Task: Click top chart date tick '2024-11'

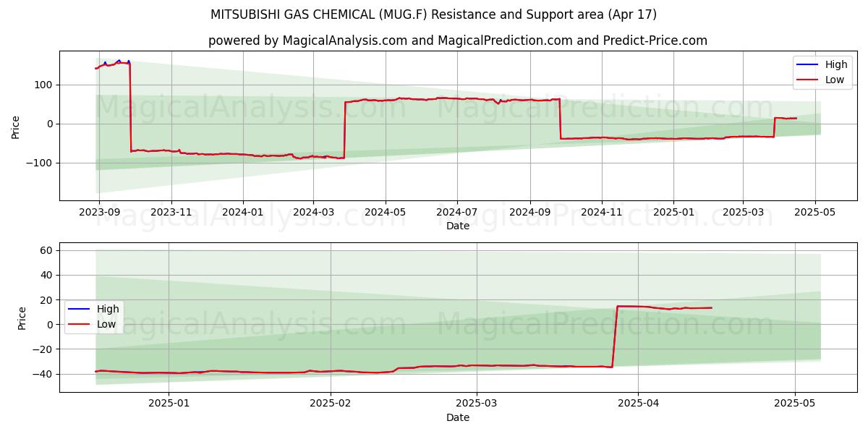Action: click(x=602, y=213)
